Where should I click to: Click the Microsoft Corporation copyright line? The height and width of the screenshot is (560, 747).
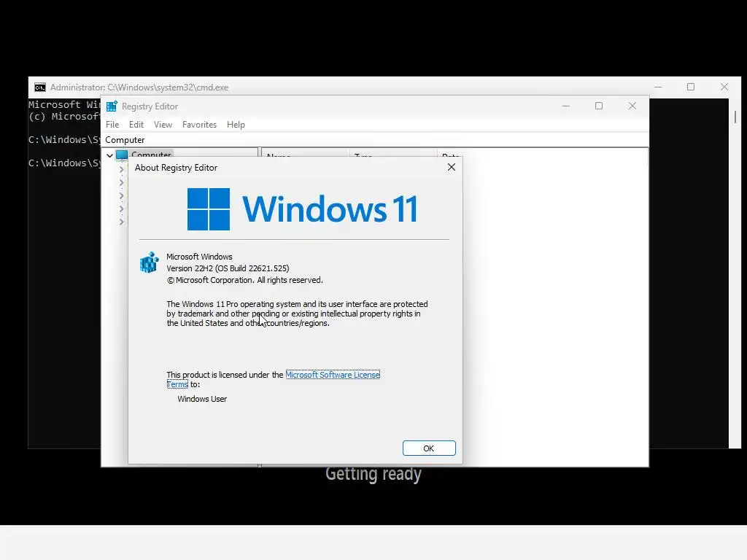pos(244,280)
